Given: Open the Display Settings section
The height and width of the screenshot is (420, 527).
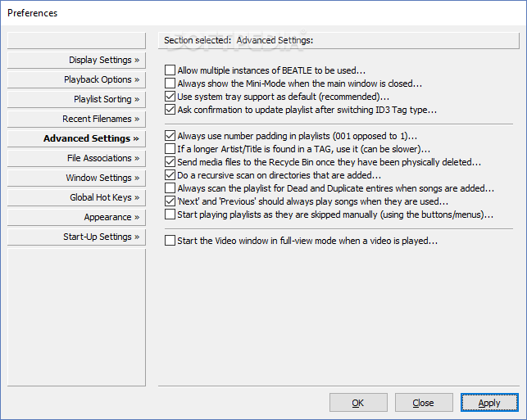Looking at the screenshot, I should (76, 60).
